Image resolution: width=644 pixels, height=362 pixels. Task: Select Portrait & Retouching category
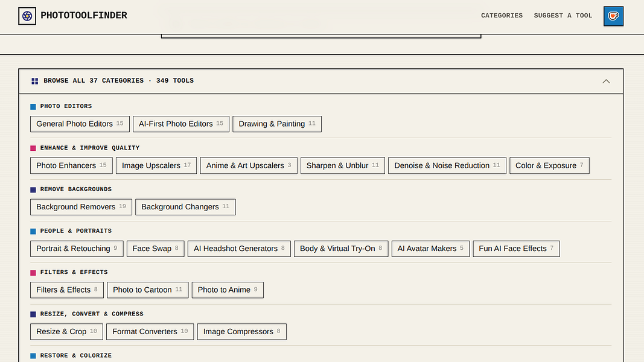(x=77, y=249)
